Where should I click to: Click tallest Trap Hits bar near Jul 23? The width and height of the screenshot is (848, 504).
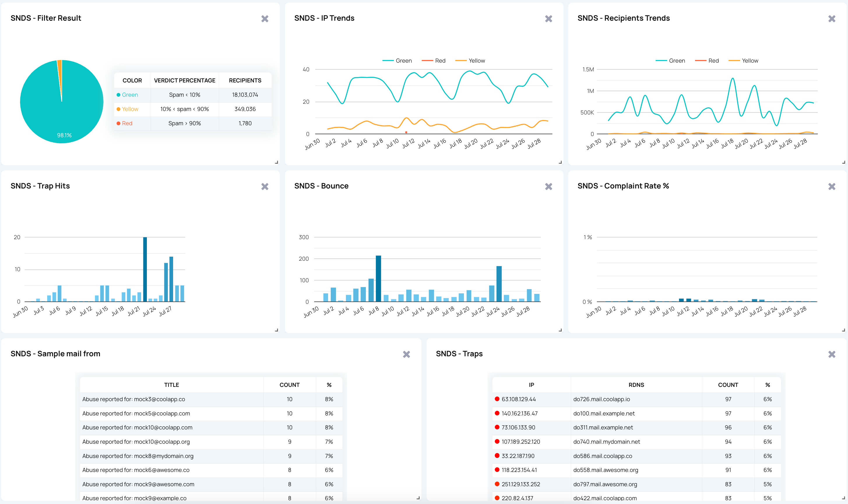coord(145,269)
